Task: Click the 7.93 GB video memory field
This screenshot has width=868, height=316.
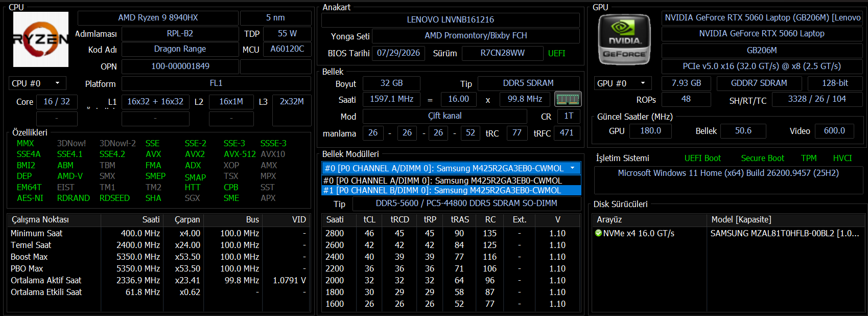Action: tap(686, 83)
